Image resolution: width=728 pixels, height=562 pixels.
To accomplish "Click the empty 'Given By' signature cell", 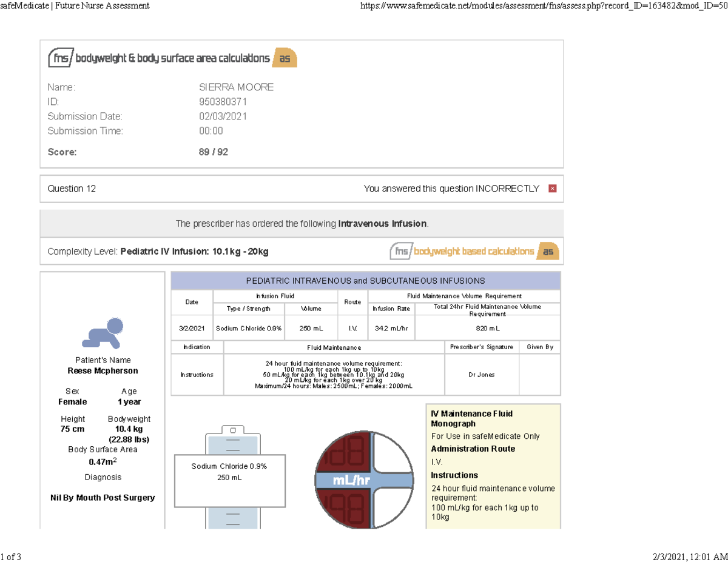I will pos(539,375).
